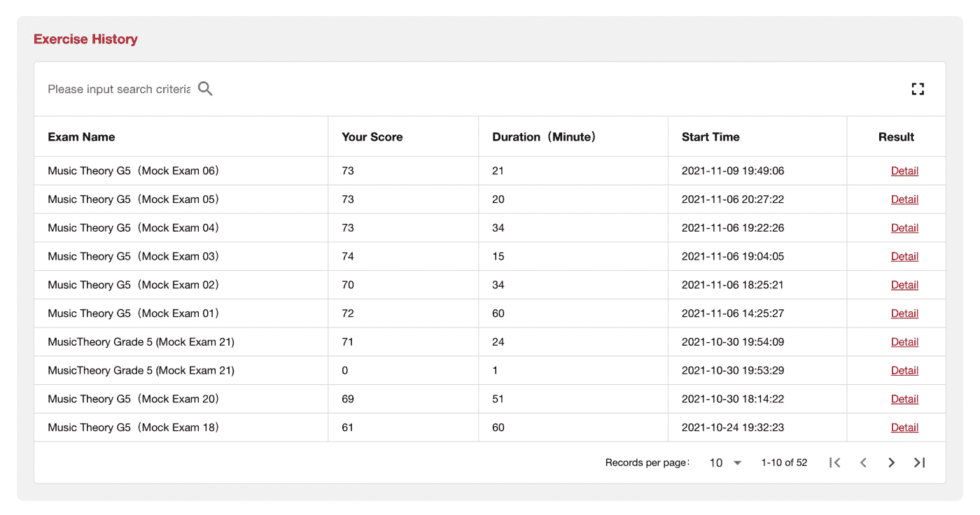Click the Duration (Minute) column header
This screenshot has width=980, height=515.
pos(544,137)
